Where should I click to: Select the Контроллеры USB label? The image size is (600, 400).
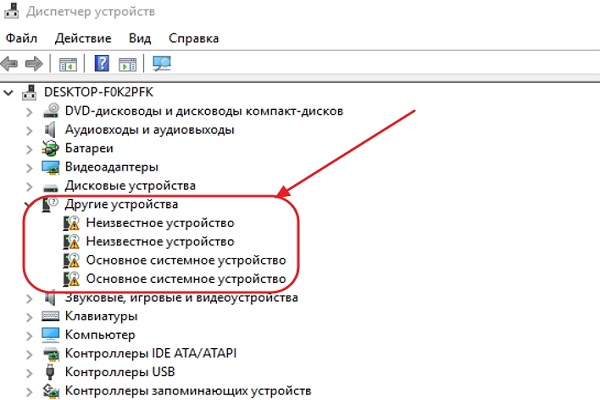pyautogui.click(x=120, y=372)
